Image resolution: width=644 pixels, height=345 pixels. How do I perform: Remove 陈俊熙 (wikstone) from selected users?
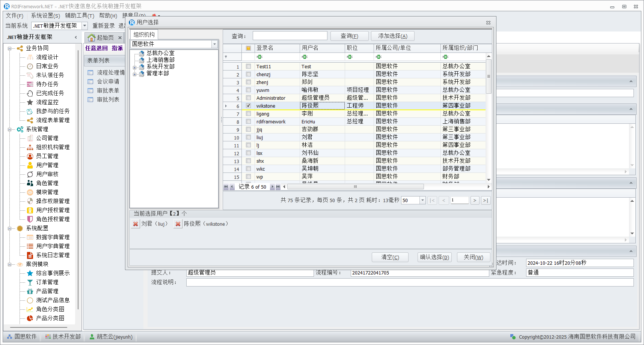coord(178,224)
